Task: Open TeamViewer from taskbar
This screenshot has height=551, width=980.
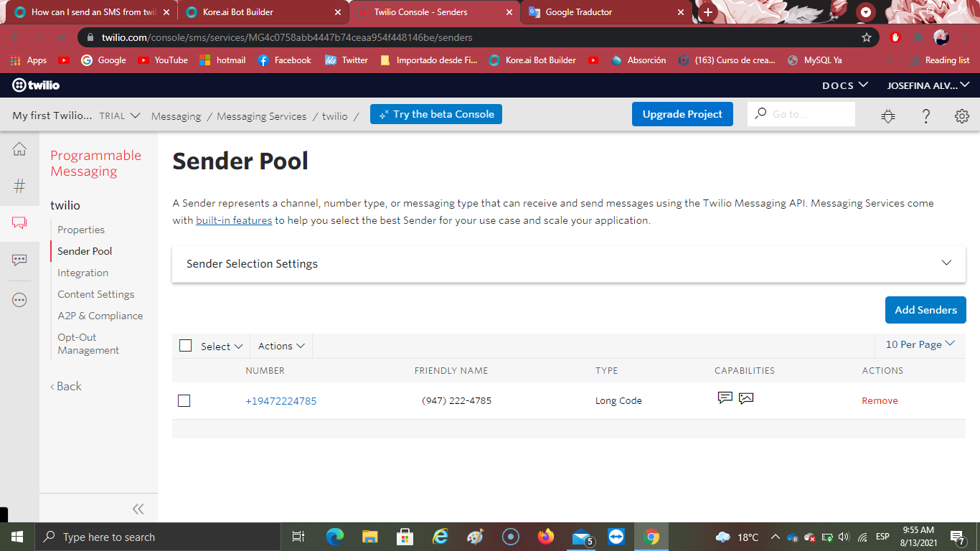Action: point(616,537)
